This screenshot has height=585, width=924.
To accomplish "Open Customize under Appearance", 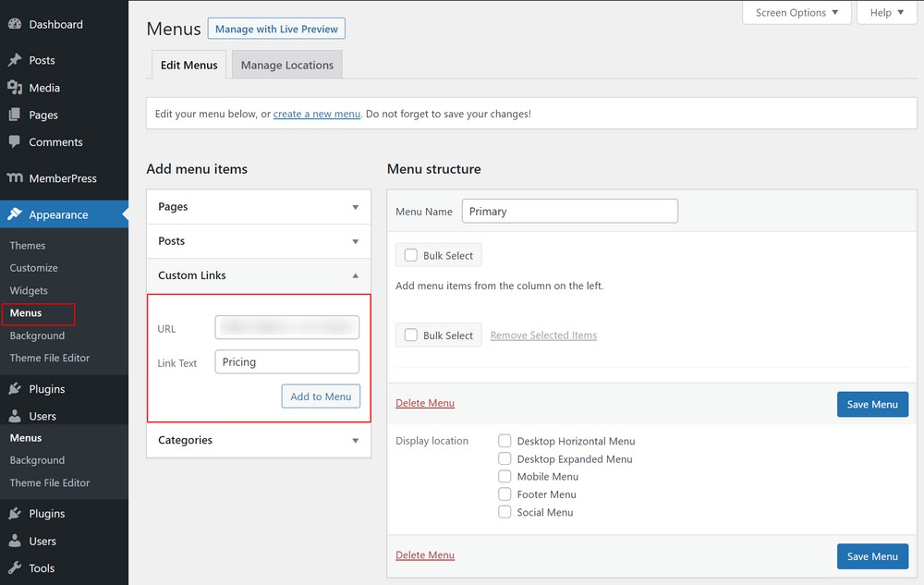I will click(33, 268).
